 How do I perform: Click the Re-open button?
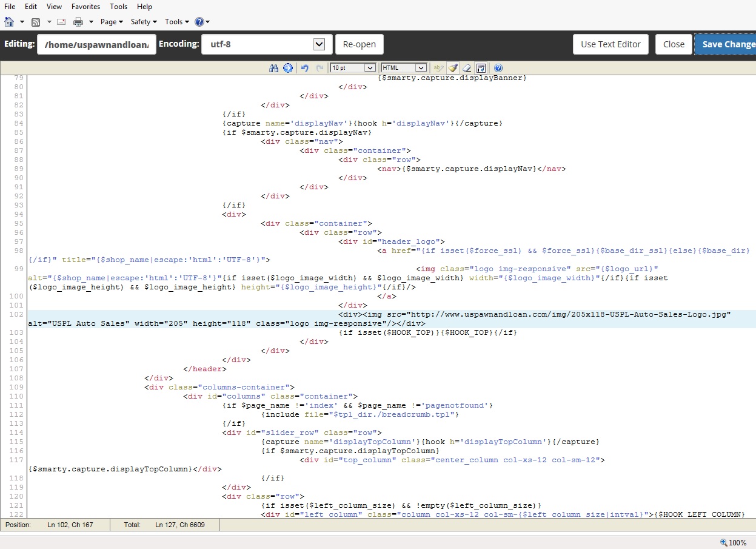(x=360, y=44)
